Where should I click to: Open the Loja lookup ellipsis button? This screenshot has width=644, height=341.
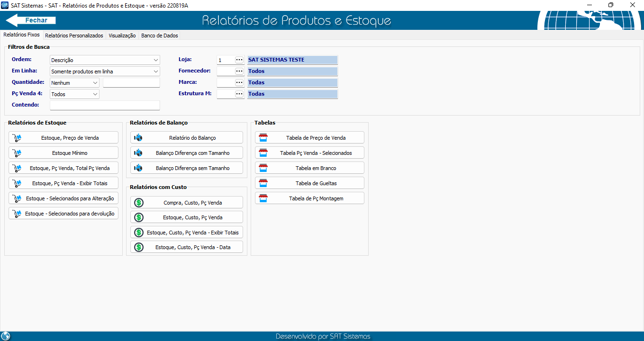tap(239, 60)
